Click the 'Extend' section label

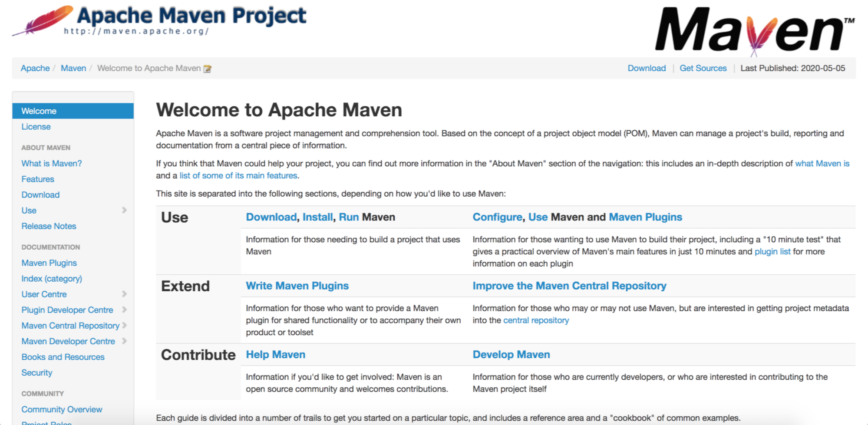point(185,286)
